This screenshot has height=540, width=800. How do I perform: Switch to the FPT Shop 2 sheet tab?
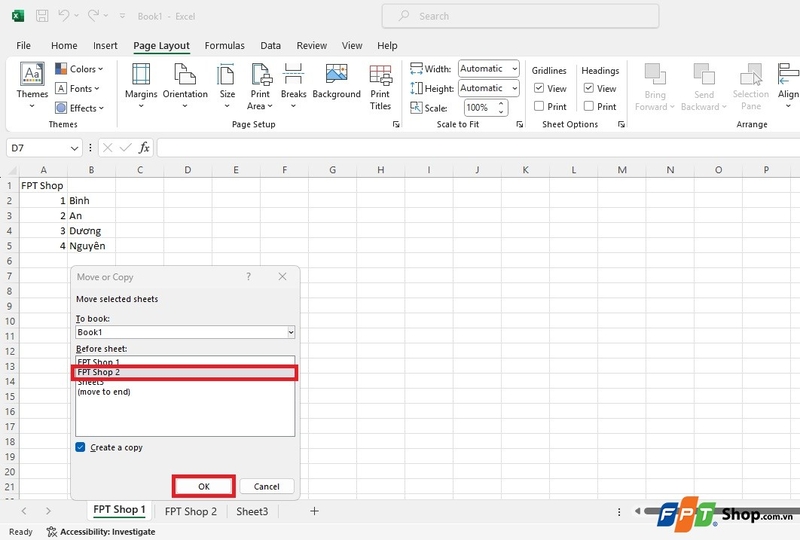pyautogui.click(x=191, y=511)
